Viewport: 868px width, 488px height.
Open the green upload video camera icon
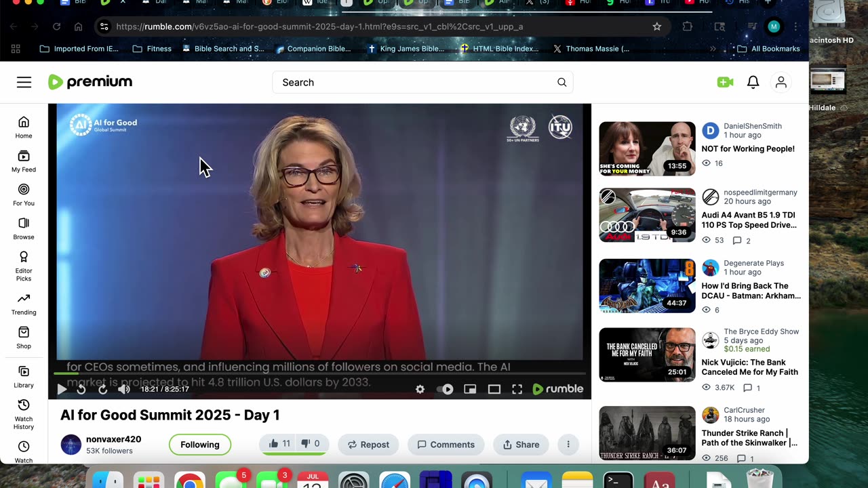pyautogui.click(x=725, y=82)
